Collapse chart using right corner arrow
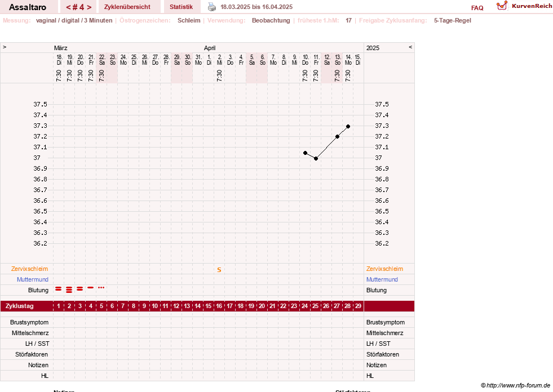Screen dimensions: 553x392 click(x=410, y=47)
